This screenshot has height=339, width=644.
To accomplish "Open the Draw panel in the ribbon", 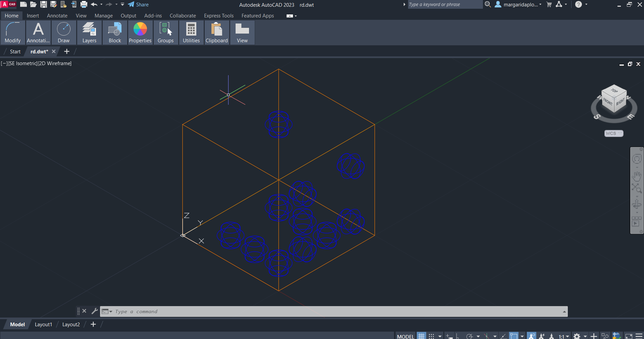I will [63, 33].
